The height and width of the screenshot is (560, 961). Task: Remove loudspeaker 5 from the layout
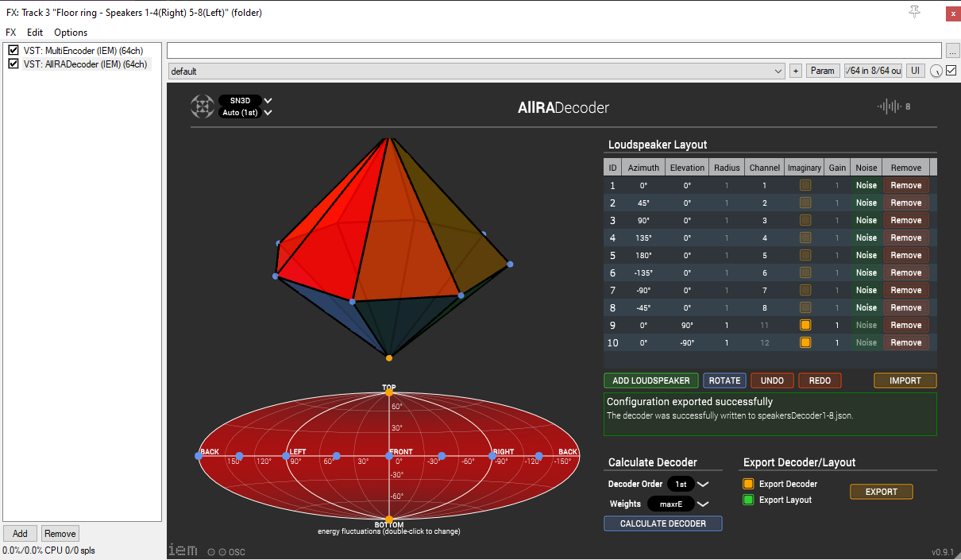pyautogui.click(x=906, y=255)
